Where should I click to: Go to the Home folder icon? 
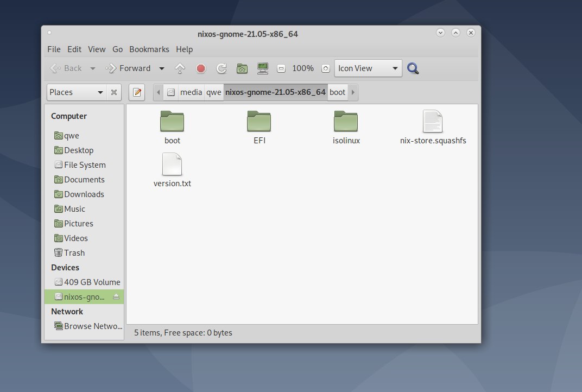[242, 68]
